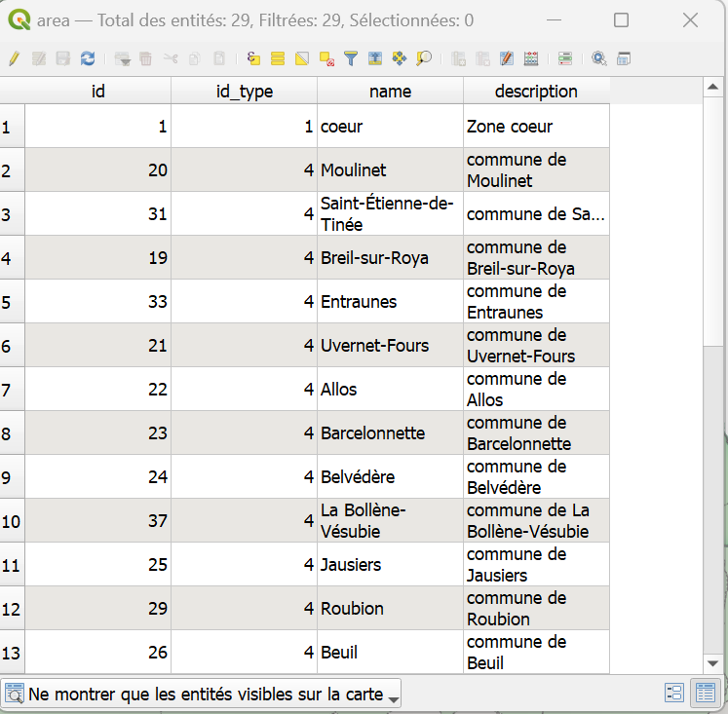The height and width of the screenshot is (714, 728).
Task: Minimize the area attribute table window
Action: click(x=554, y=20)
